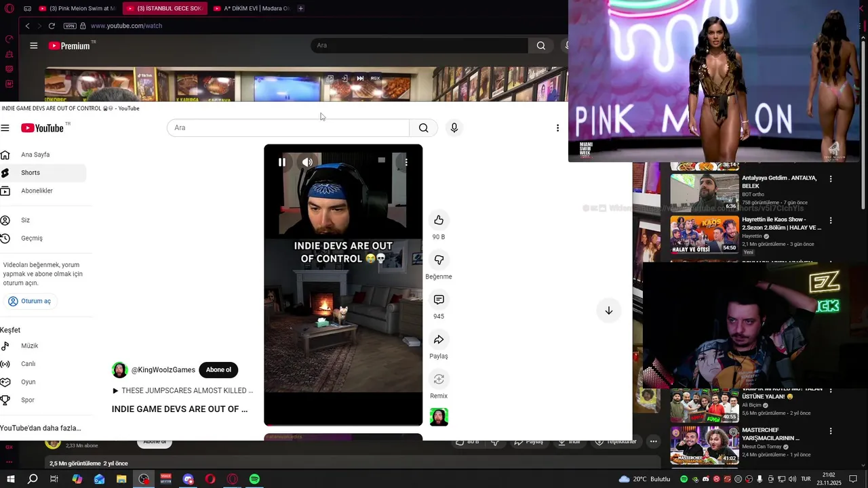
Task: Share the Shorts video via Paylaş
Action: tap(439, 340)
